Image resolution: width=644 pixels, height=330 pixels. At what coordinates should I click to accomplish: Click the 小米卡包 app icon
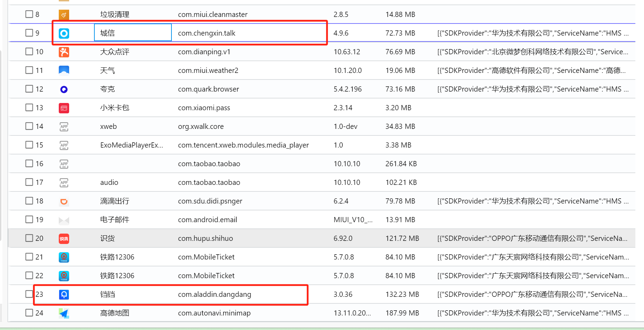point(64,108)
